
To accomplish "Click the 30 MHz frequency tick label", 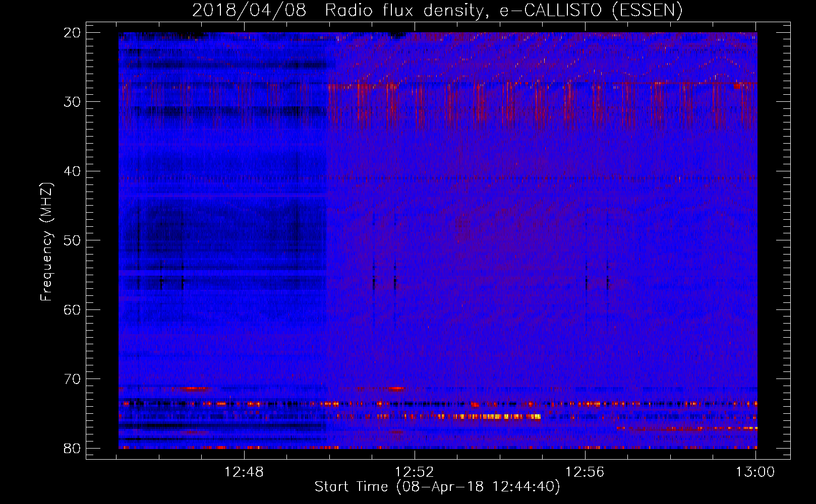I will click(73, 102).
